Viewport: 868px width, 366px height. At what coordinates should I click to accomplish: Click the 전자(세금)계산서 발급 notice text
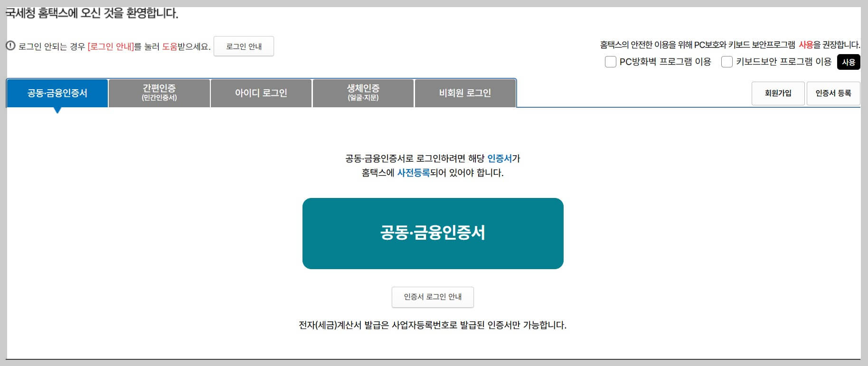coord(433,325)
